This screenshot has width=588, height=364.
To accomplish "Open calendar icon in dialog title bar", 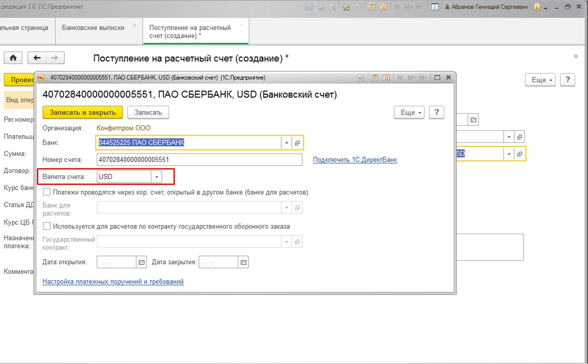I will coord(386,78).
